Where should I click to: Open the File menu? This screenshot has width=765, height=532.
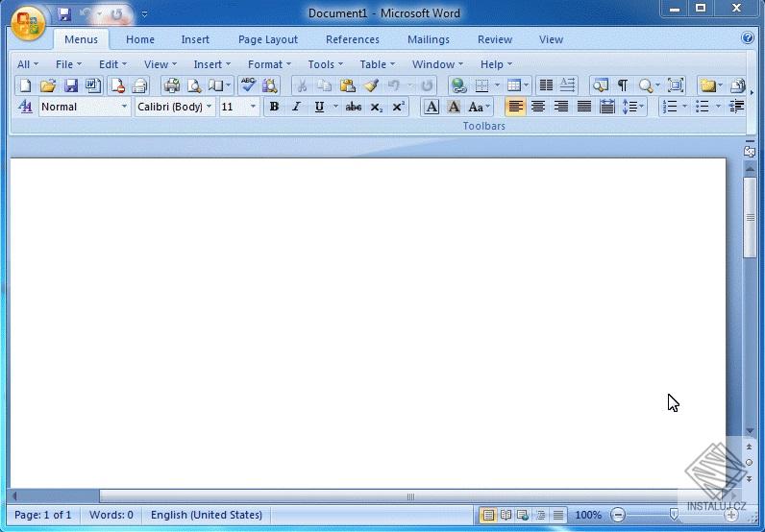tap(69, 64)
